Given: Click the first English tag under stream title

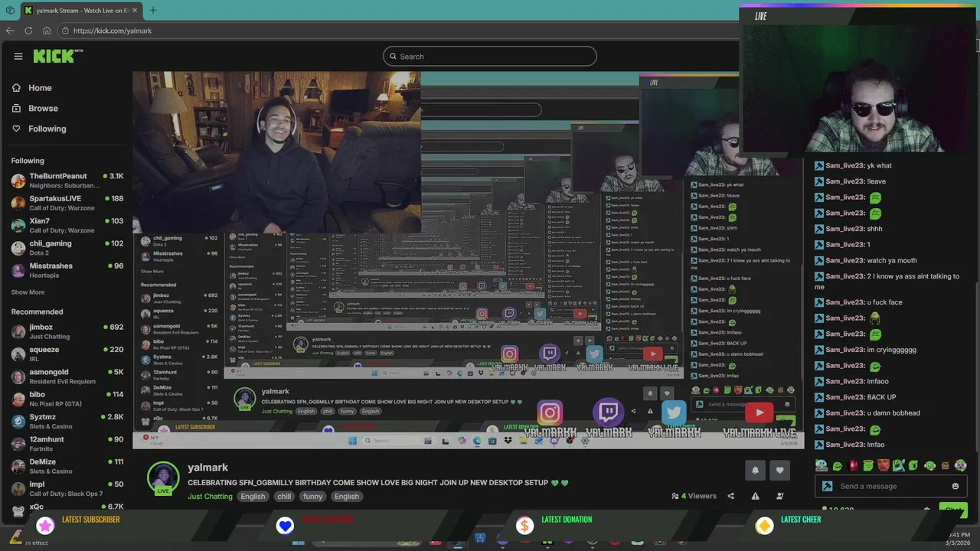Looking at the screenshot, I should click(253, 497).
